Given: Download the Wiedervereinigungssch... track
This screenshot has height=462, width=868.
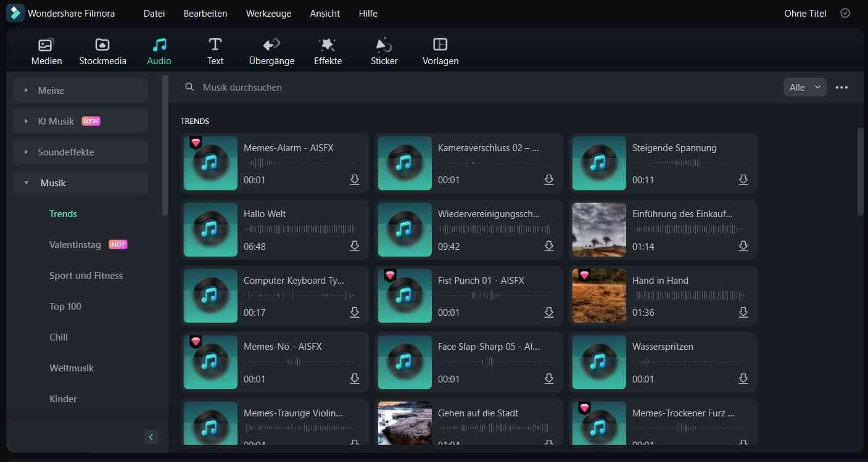Looking at the screenshot, I should (549, 245).
